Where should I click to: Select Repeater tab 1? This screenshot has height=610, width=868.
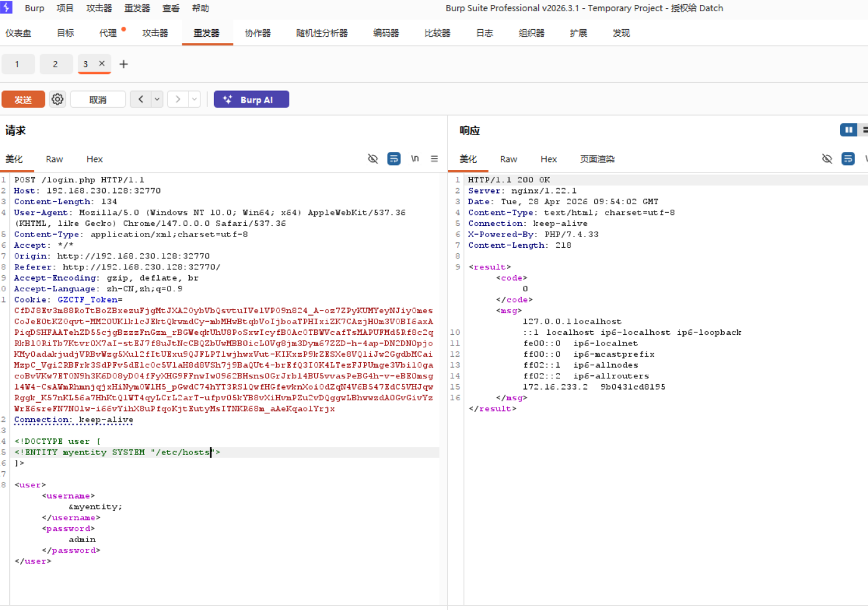tap(17, 64)
